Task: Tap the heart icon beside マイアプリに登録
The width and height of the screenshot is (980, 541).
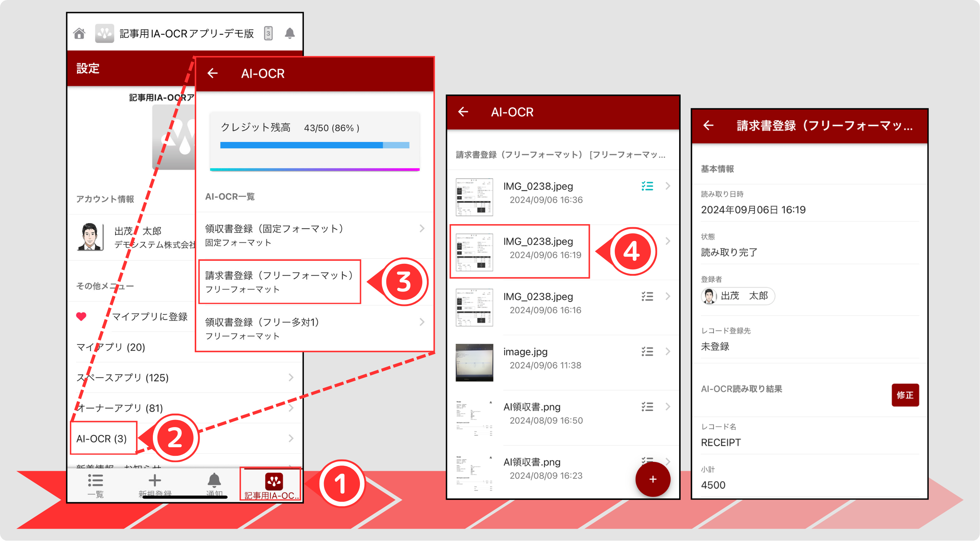Action: (81, 316)
